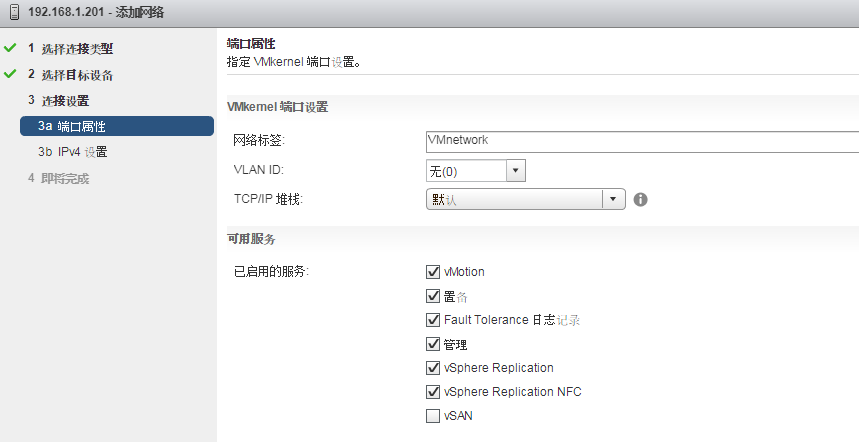Enable the vSAN service checkbox
This screenshot has width=859, height=442.
433,416
